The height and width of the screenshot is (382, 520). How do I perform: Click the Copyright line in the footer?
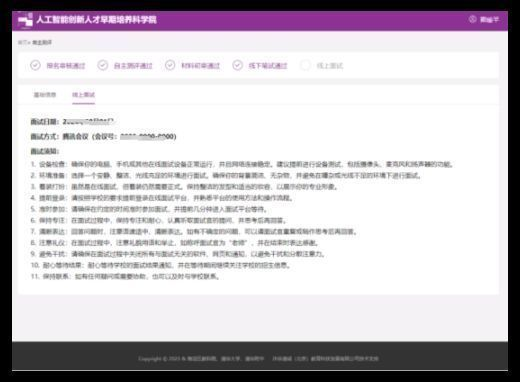click(259, 359)
